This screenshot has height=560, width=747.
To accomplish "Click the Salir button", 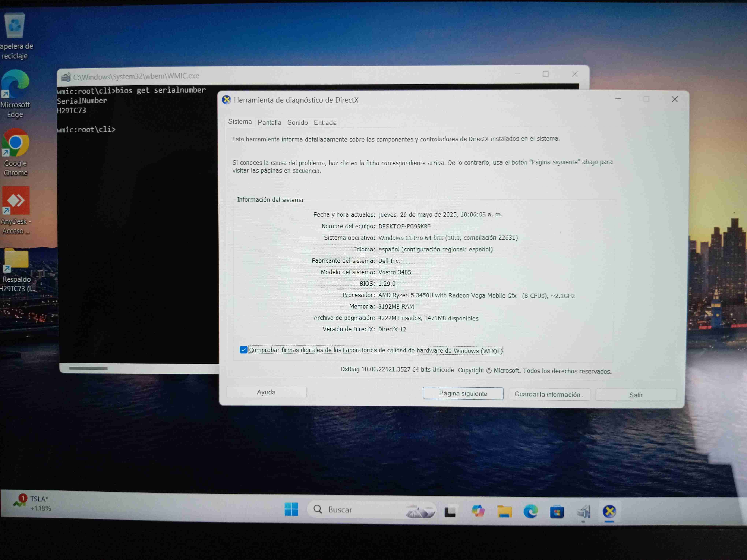I will click(x=636, y=395).
